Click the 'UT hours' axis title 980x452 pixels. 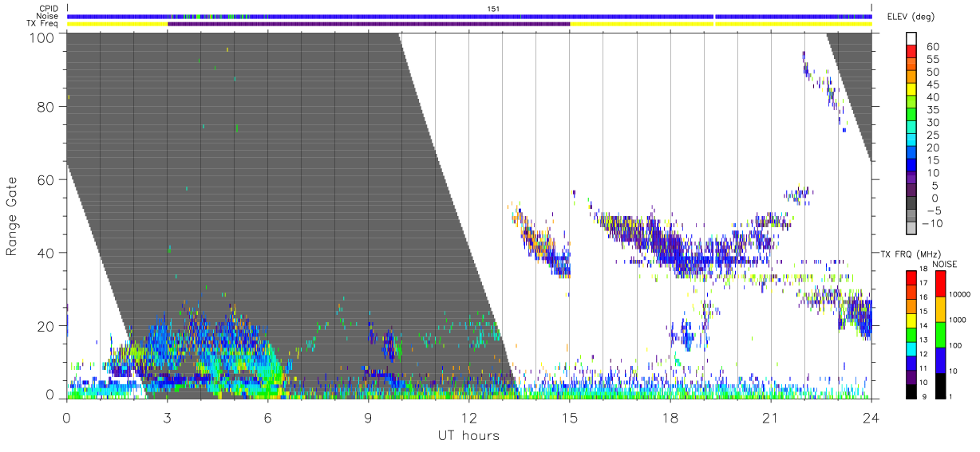(x=468, y=436)
